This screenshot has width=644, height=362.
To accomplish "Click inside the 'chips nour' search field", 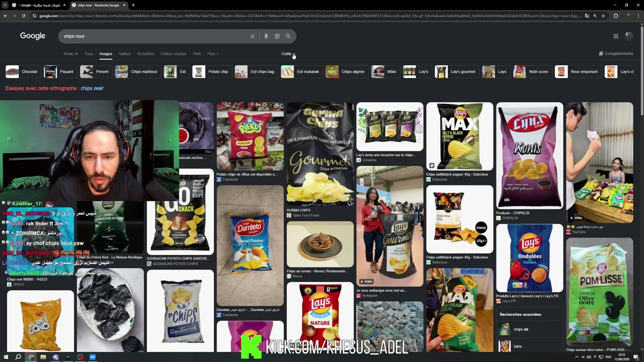I will coord(153,36).
